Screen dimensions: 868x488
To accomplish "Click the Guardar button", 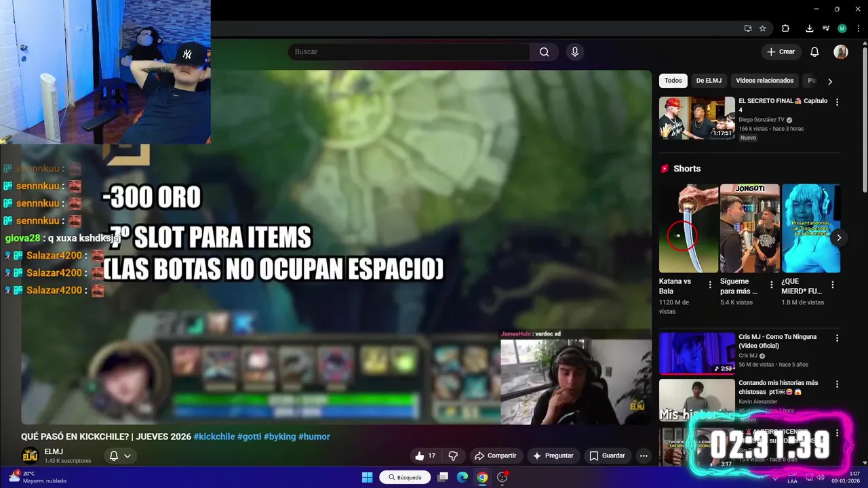I will pos(607,455).
